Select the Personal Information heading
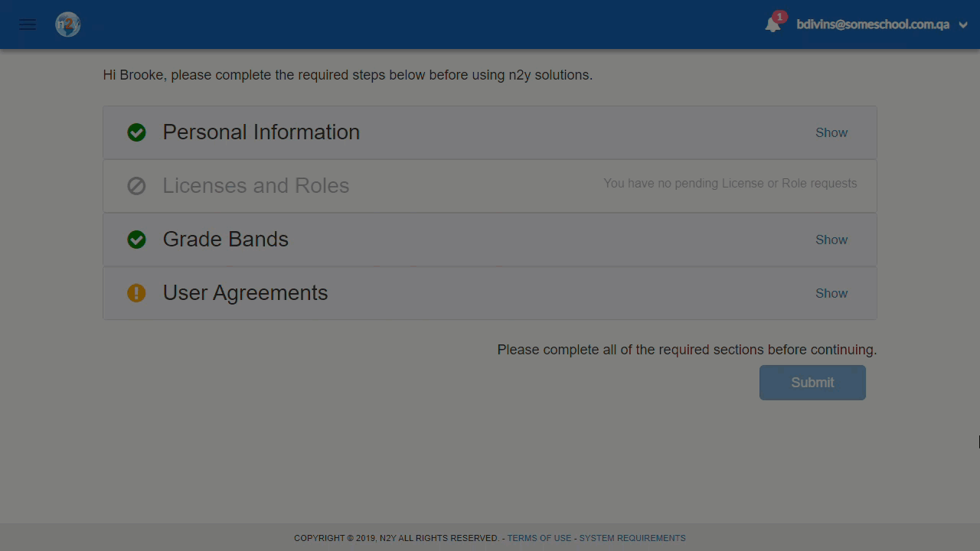Viewport: 980px width, 551px height. point(261,132)
